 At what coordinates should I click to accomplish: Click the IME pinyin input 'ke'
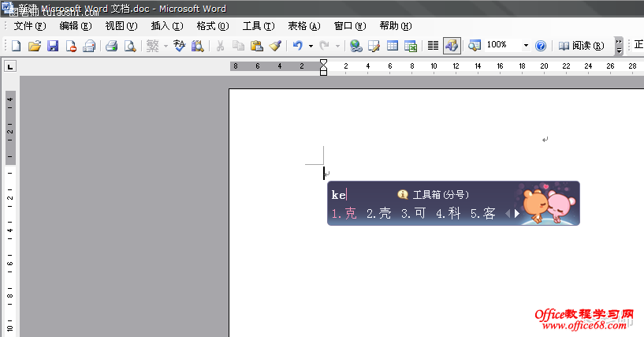[x=338, y=194]
